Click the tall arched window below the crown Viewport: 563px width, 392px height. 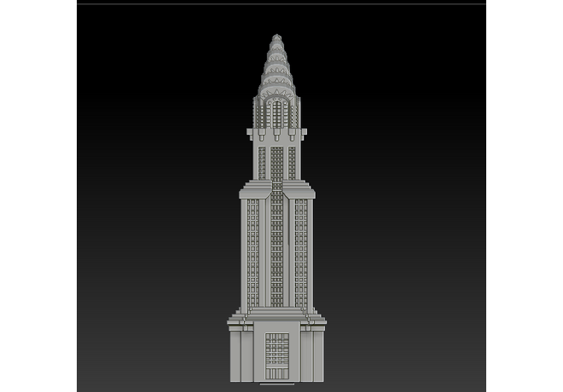coord(276,112)
